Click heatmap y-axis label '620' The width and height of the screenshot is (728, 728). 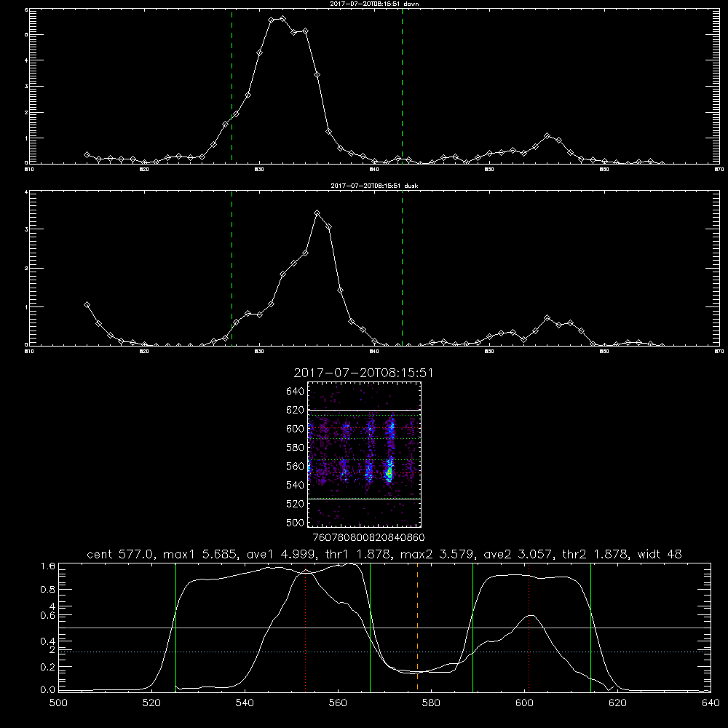coord(296,410)
